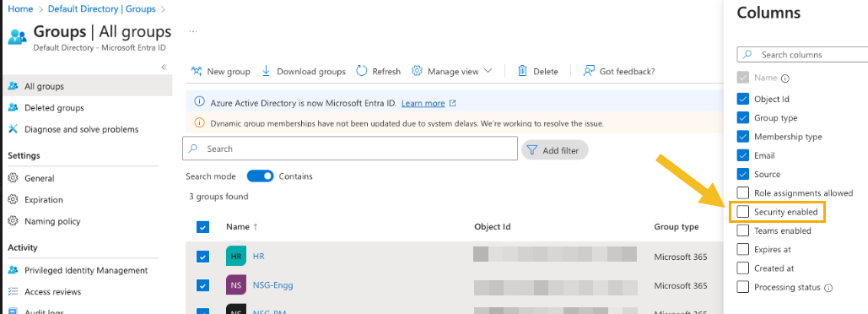Click the Search columns input field

803,54
